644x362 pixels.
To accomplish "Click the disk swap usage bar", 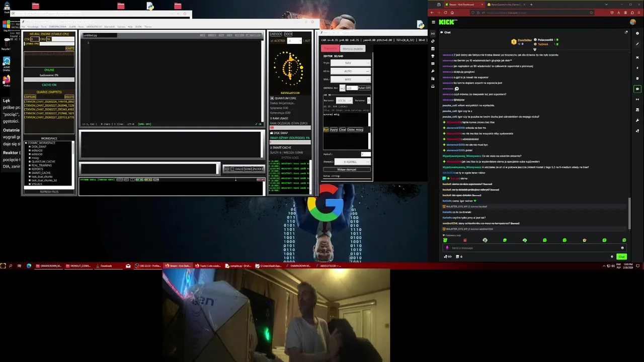I will pyautogui.click(x=290, y=142).
